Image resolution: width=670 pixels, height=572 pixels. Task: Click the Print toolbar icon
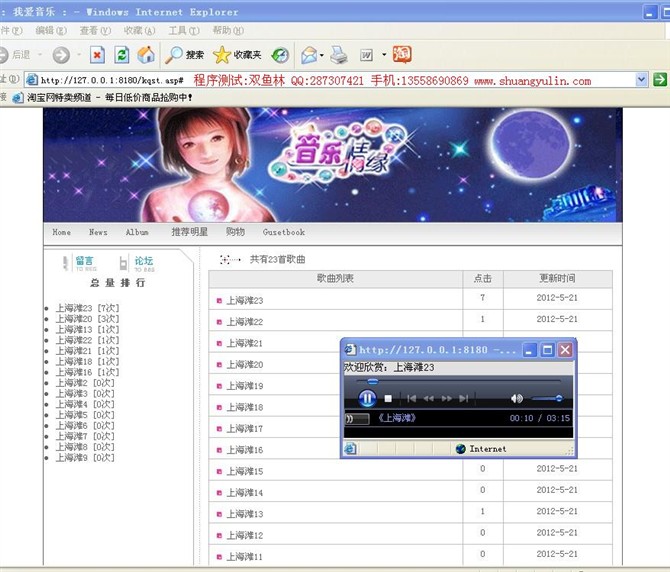click(x=339, y=55)
